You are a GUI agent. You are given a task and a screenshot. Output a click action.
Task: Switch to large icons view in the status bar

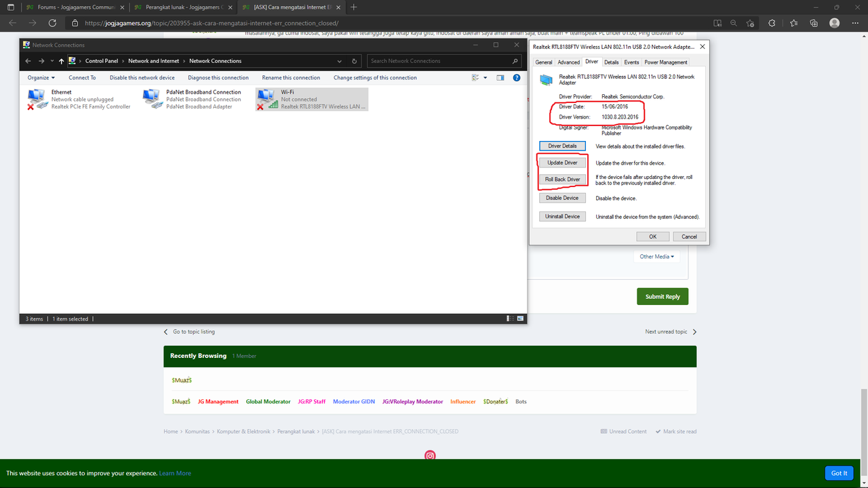point(520,319)
